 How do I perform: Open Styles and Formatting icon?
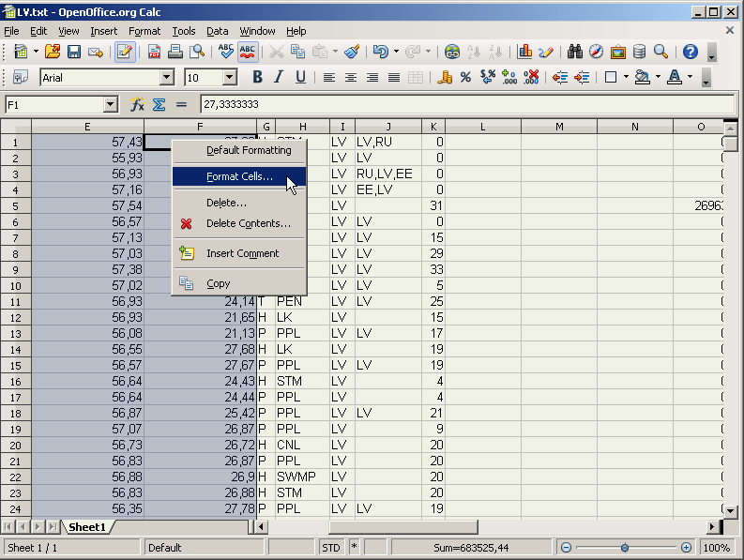tap(20, 77)
